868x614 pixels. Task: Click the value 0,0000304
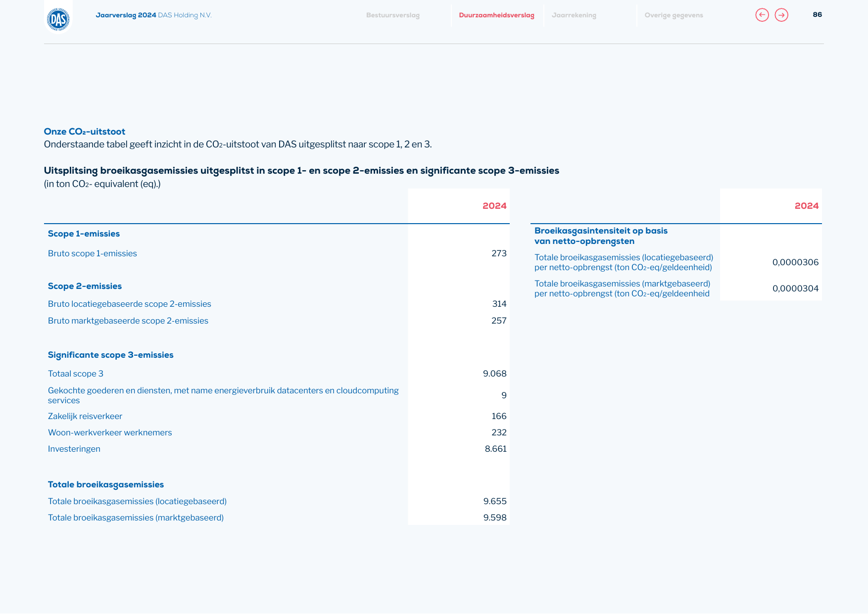click(x=795, y=288)
